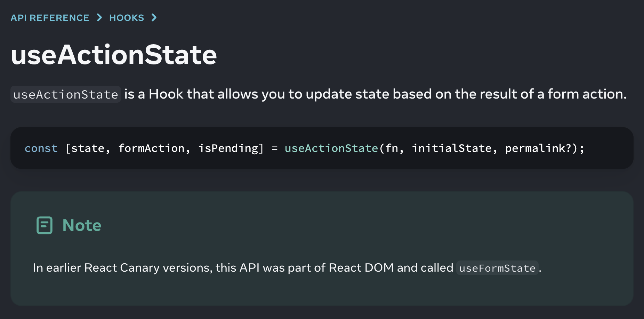Click the Note heading text
The width and height of the screenshot is (644, 319).
[82, 225]
